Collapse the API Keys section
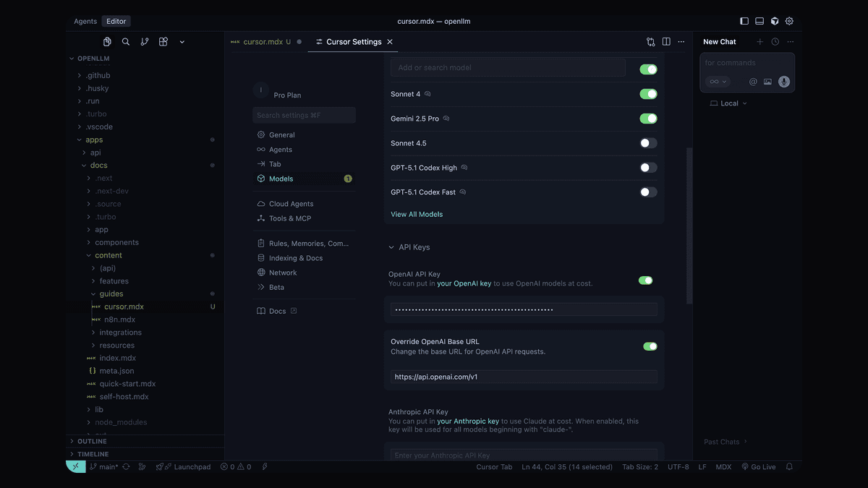The height and width of the screenshot is (488, 868). tap(391, 247)
